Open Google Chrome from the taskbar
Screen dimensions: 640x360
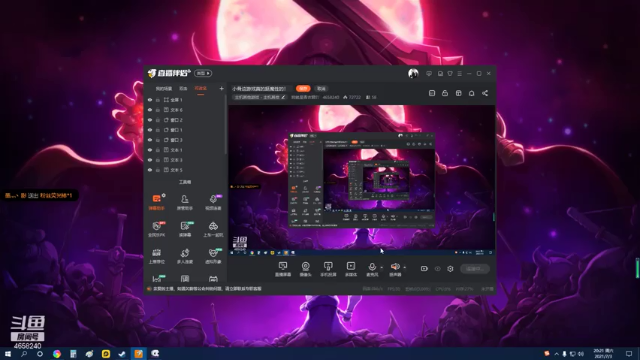[x=57, y=353]
